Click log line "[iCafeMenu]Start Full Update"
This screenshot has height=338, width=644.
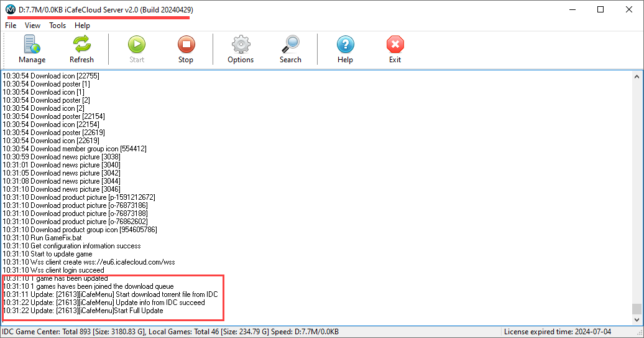point(83,311)
